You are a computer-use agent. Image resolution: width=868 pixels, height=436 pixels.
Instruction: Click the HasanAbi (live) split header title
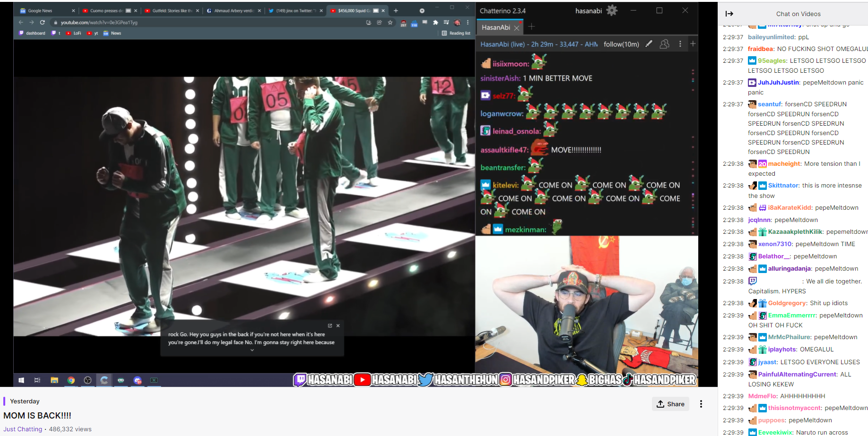click(x=539, y=44)
